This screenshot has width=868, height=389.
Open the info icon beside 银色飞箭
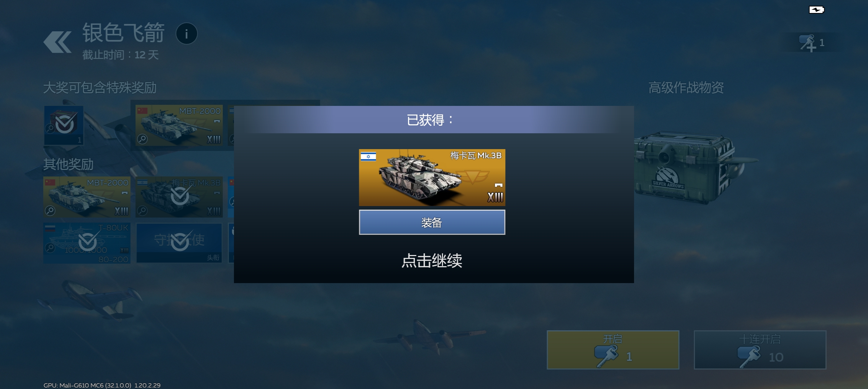point(186,34)
